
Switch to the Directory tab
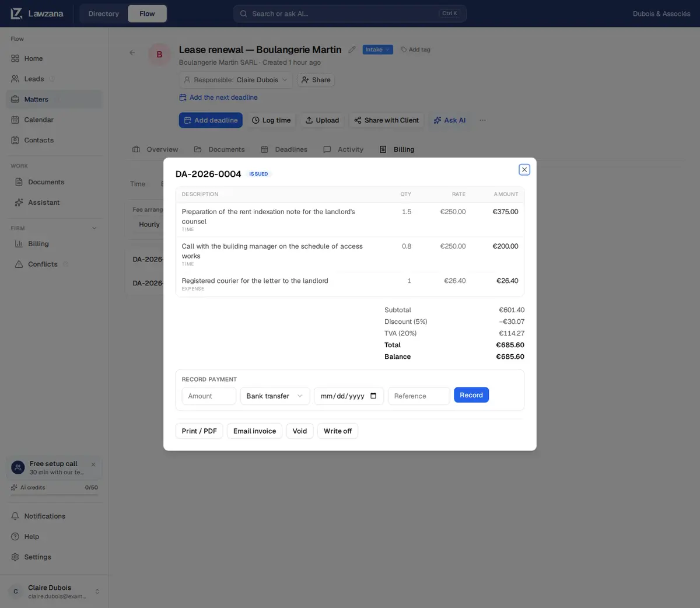pyautogui.click(x=103, y=13)
